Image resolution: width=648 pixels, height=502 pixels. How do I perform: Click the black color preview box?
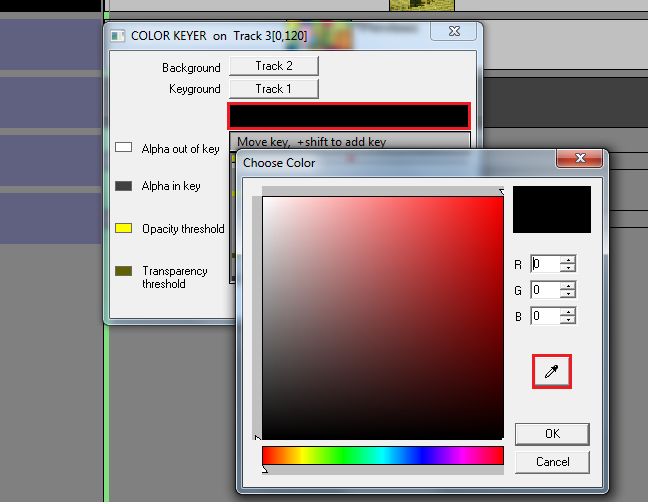[552, 209]
